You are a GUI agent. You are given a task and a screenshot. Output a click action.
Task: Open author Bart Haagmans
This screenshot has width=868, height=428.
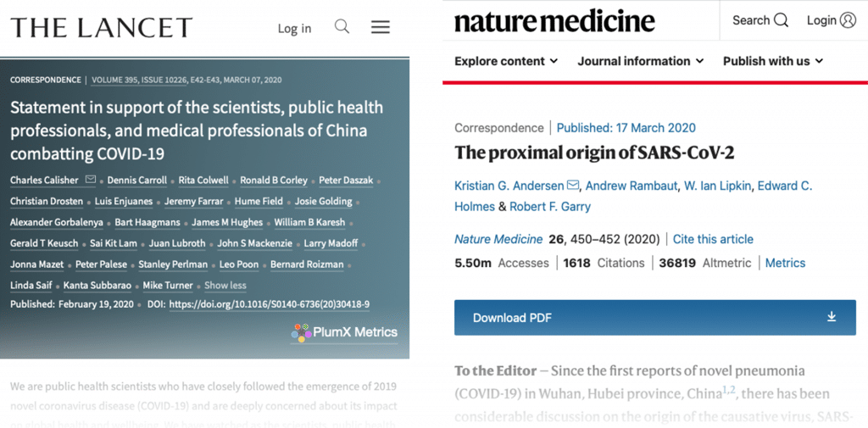[x=147, y=222]
